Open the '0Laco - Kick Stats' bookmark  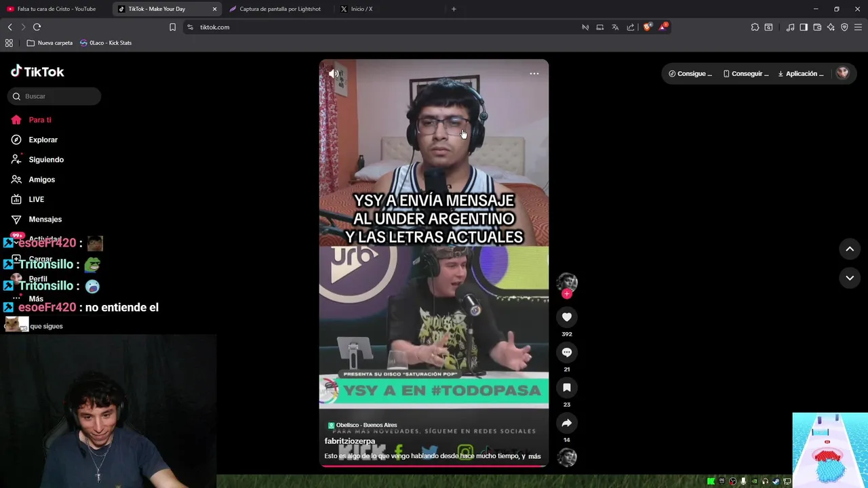[x=106, y=43]
